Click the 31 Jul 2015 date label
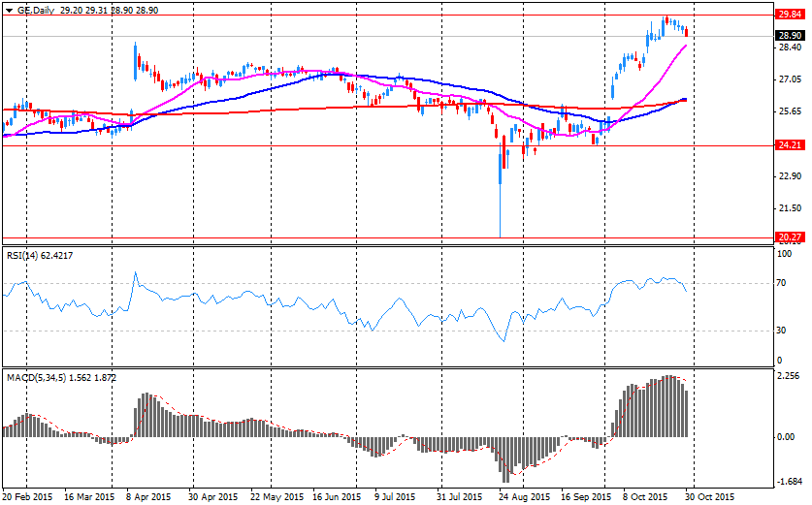The width and height of the screenshot is (812, 505). pyautogui.click(x=458, y=496)
